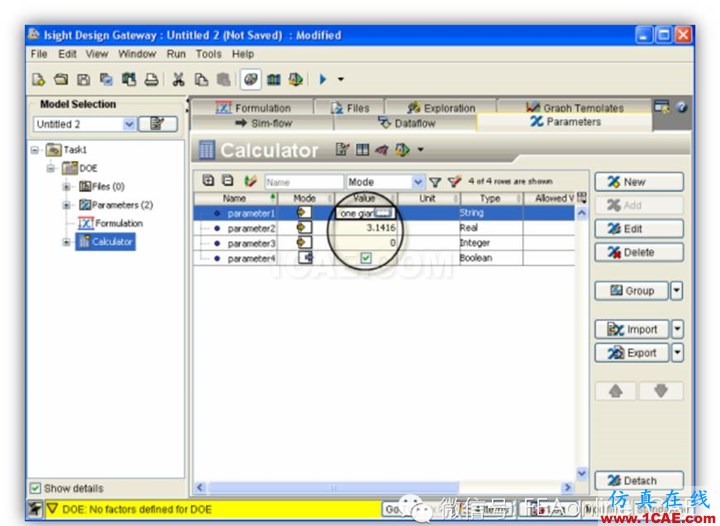Click the apply filter funnel icon
Screen dimensions: 720x526
(x=435, y=182)
